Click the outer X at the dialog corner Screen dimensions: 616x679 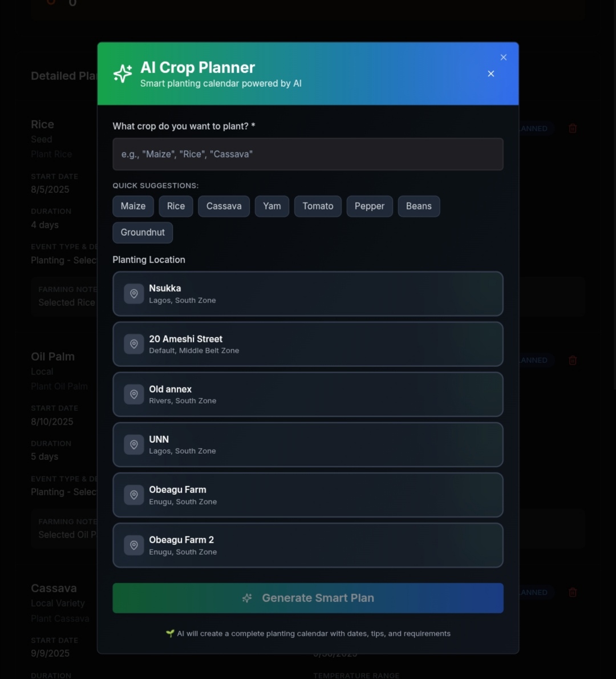point(504,57)
